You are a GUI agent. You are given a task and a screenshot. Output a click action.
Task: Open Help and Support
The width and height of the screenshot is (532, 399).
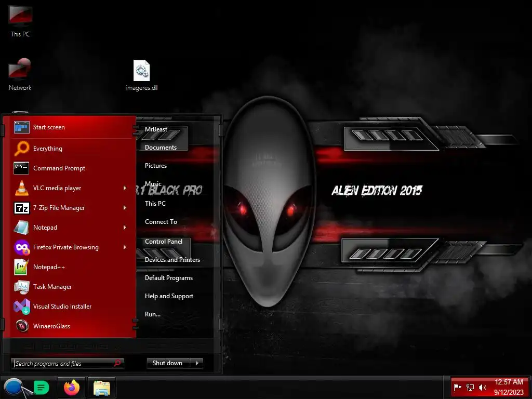pyautogui.click(x=169, y=296)
